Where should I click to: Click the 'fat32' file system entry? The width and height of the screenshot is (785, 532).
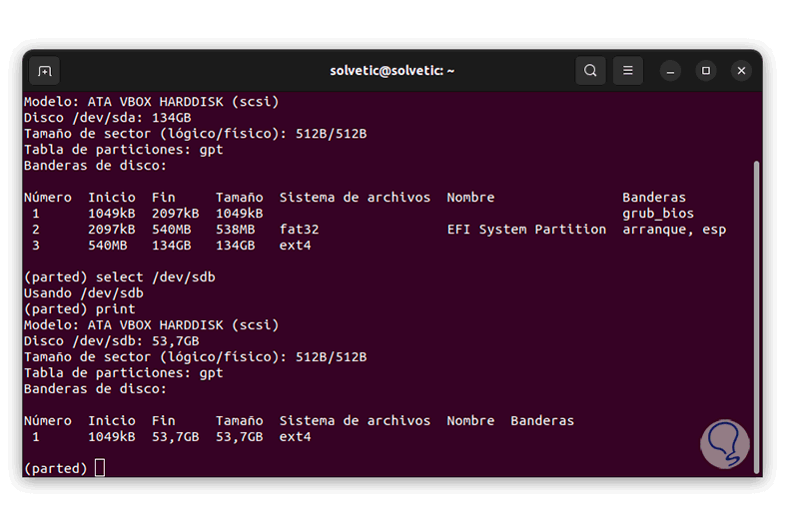(299, 230)
